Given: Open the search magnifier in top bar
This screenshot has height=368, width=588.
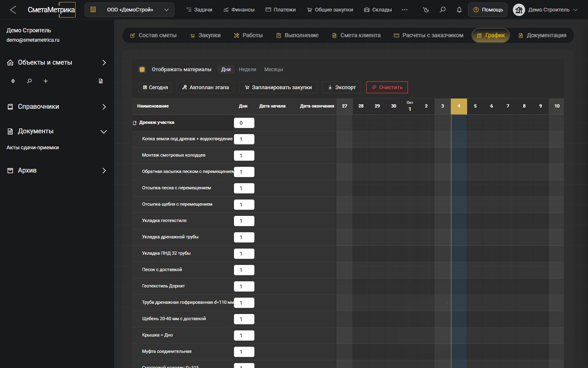Looking at the screenshot, I should coord(443,10).
